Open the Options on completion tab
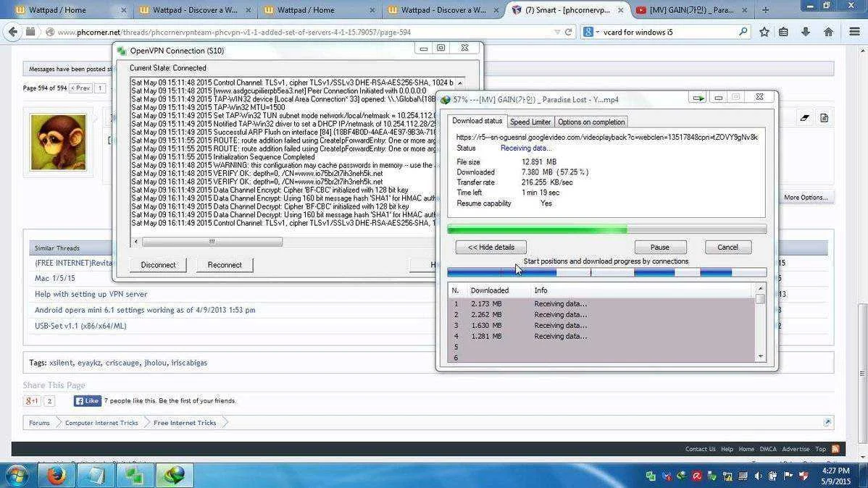Image resolution: width=868 pixels, height=488 pixels. (591, 122)
